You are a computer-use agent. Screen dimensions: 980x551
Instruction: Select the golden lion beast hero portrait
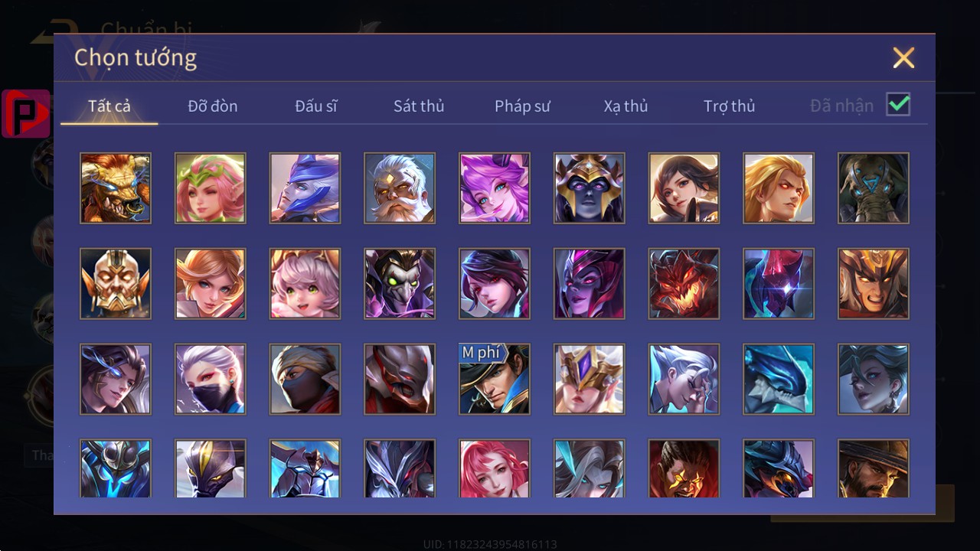[x=116, y=188]
